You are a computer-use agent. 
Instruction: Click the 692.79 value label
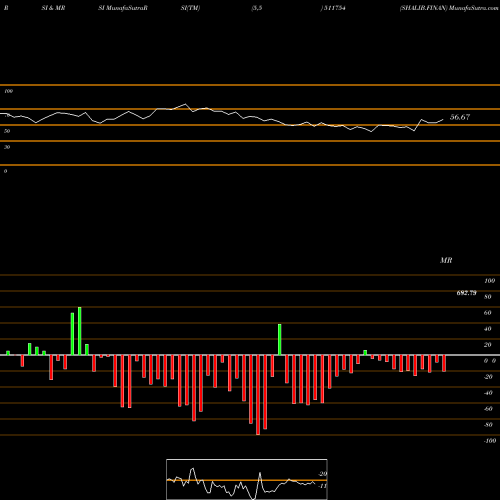pyautogui.click(x=466, y=293)
